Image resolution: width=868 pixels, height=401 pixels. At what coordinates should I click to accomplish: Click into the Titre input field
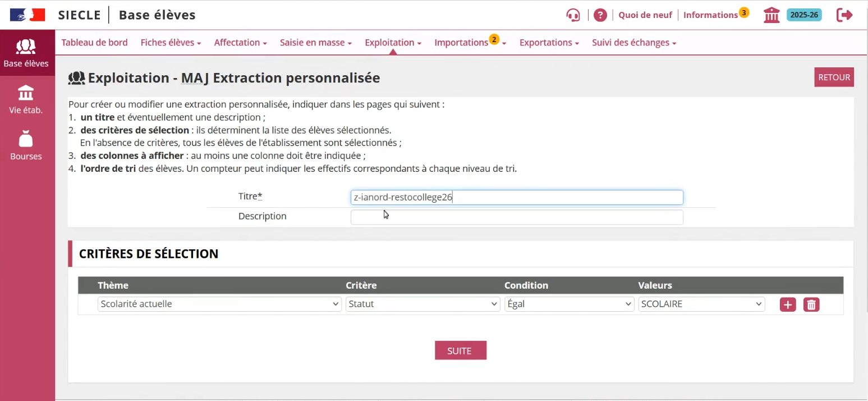pos(517,197)
